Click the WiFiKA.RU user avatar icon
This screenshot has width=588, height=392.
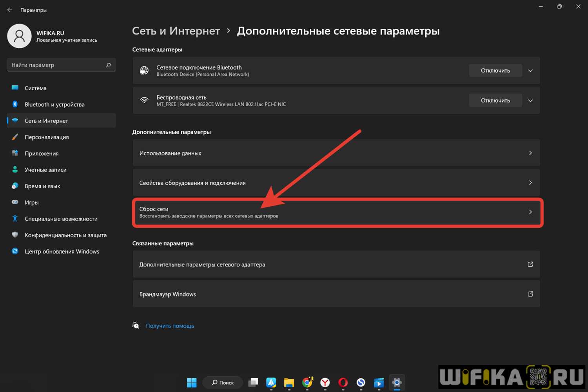[x=19, y=36]
